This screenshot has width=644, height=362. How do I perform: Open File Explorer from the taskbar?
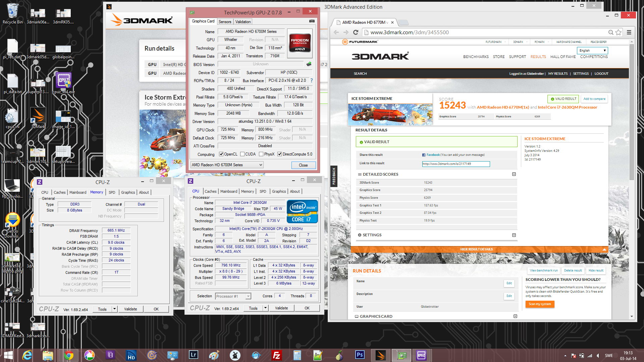coord(48,355)
